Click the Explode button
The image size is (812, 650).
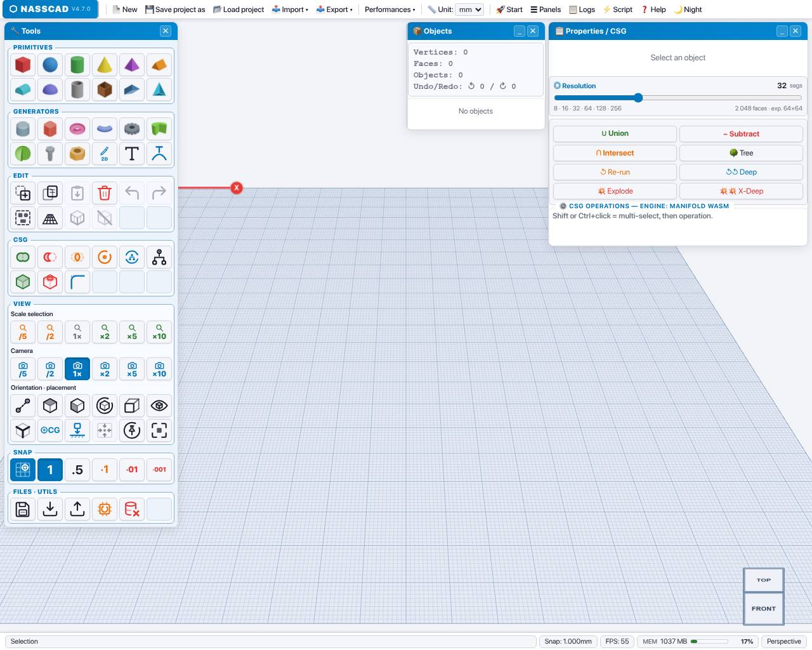(x=615, y=191)
